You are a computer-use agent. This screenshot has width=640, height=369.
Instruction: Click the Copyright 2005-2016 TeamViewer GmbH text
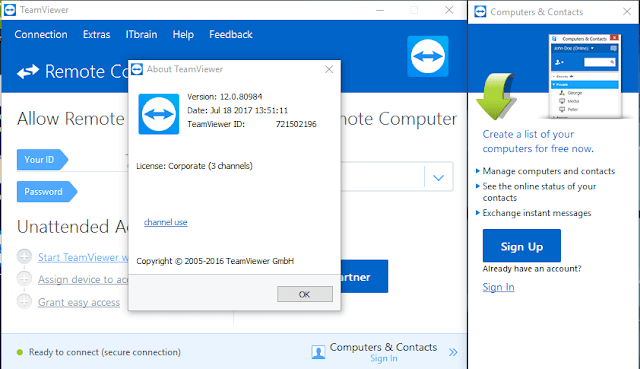click(x=215, y=261)
